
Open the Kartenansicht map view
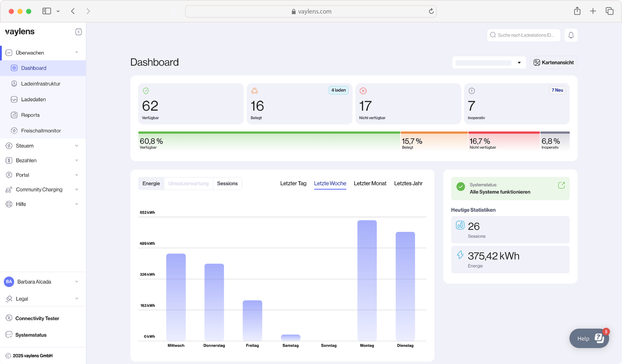[554, 62]
